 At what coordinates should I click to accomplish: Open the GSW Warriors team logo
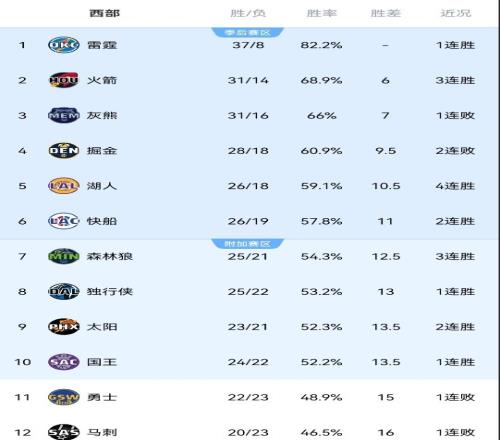pyautogui.click(x=64, y=397)
